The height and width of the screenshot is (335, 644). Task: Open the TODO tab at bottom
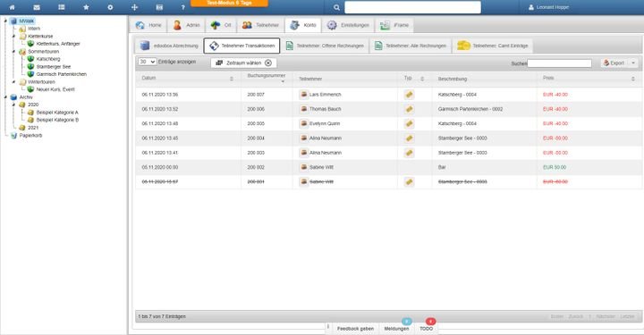[426, 329]
